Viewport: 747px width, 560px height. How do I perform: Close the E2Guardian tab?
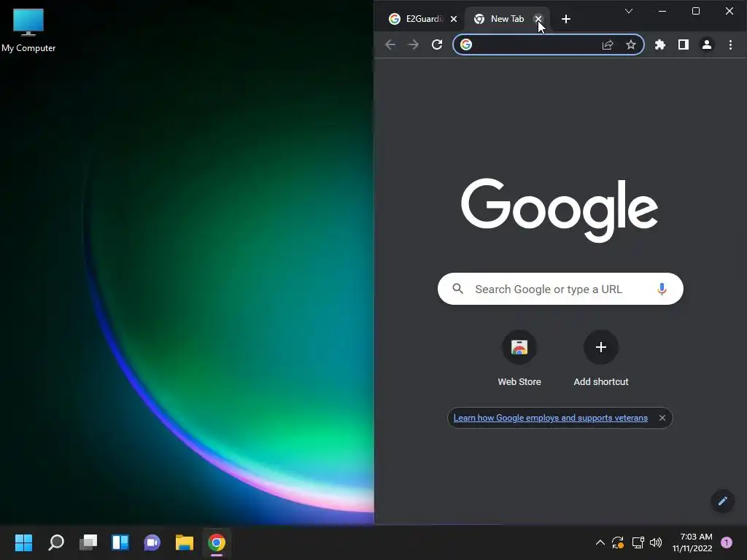point(454,19)
